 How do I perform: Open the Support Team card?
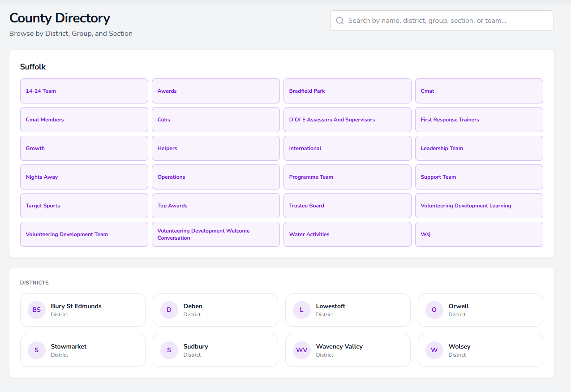[x=479, y=177]
